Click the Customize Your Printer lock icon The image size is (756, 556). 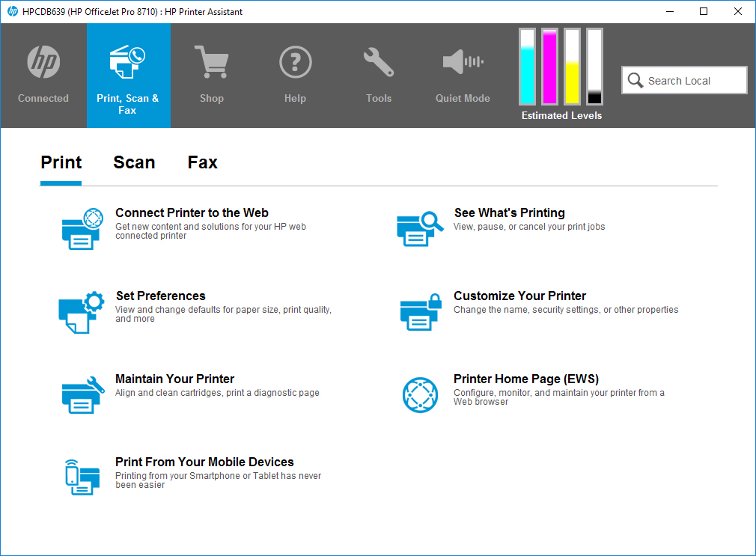[421, 312]
